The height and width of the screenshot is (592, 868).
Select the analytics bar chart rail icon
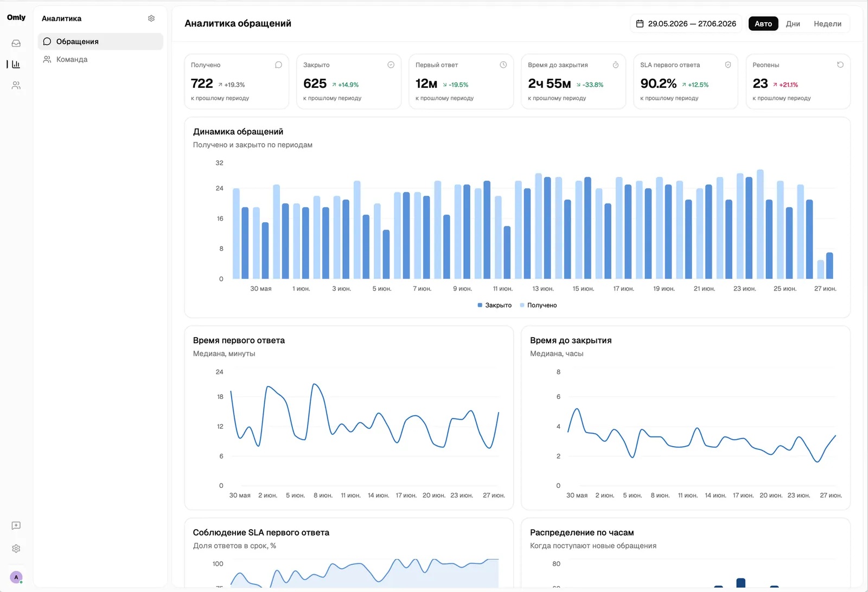16,65
